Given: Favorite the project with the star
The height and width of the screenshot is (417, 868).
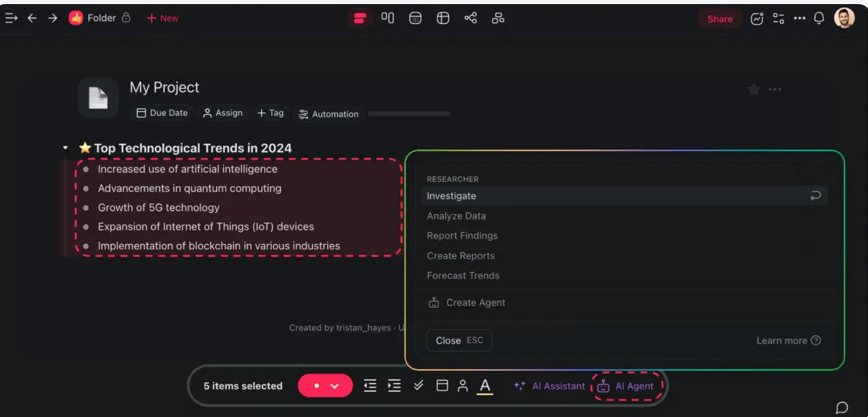Looking at the screenshot, I should [754, 89].
